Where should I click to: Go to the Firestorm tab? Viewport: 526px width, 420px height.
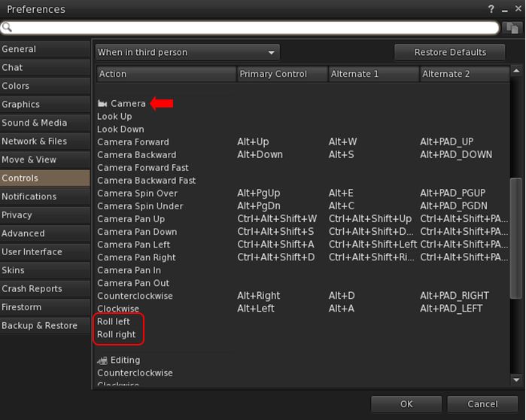click(x=45, y=307)
